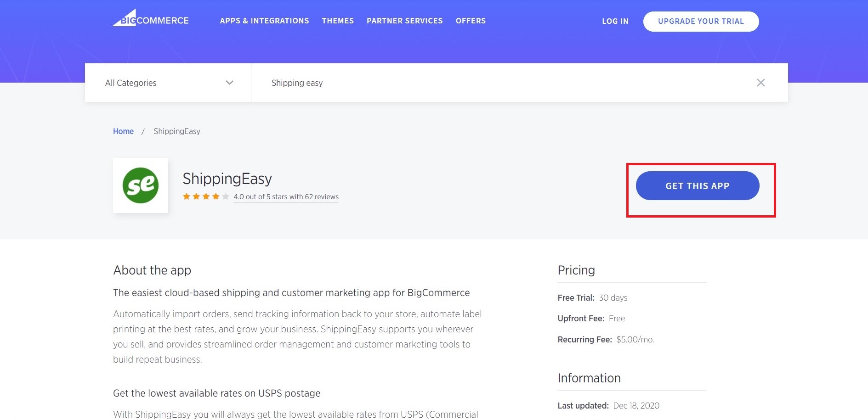This screenshot has height=420, width=868.
Task: Click the Log In link
Action: [x=615, y=21]
